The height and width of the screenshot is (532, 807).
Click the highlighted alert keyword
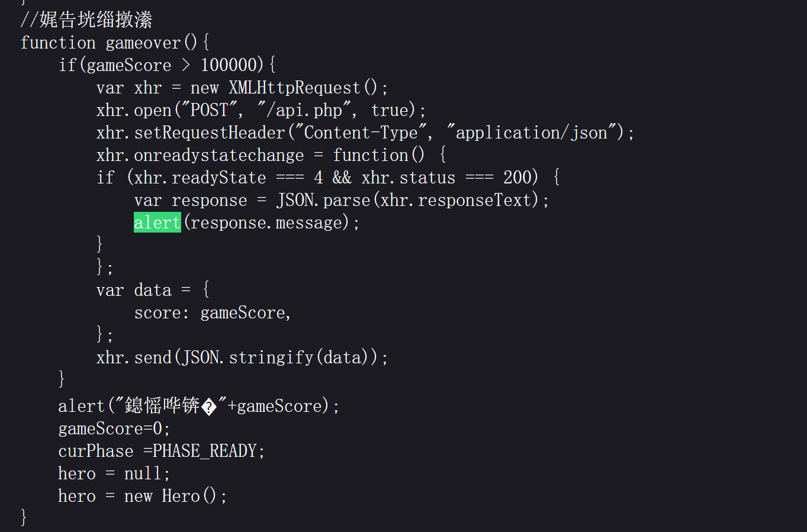point(157,223)
